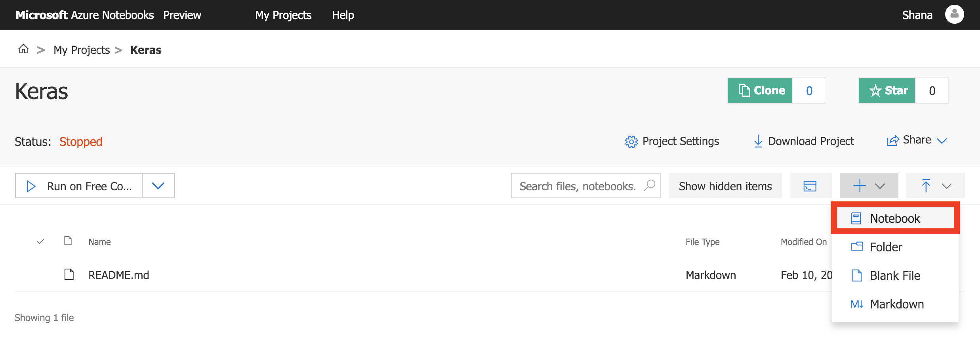The width and height of the screenshot is (980, 356).
Task: Toggle Show hidden items
Action: pyautogui.click(x=725, y=186)
